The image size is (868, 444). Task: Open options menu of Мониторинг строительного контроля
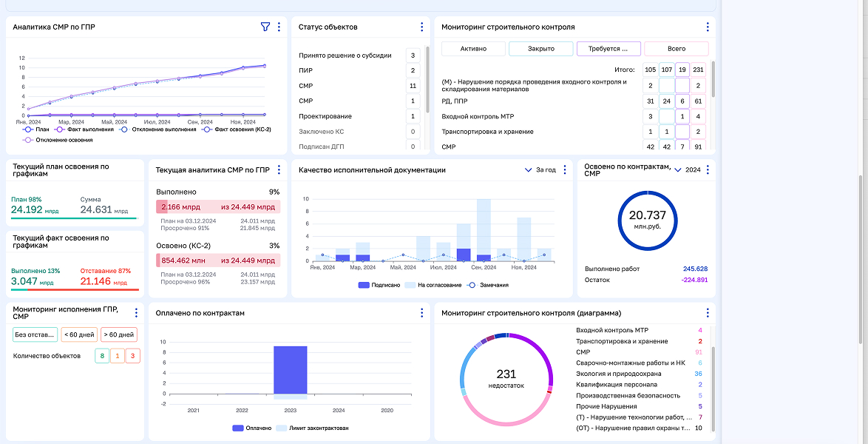point(708,27)
